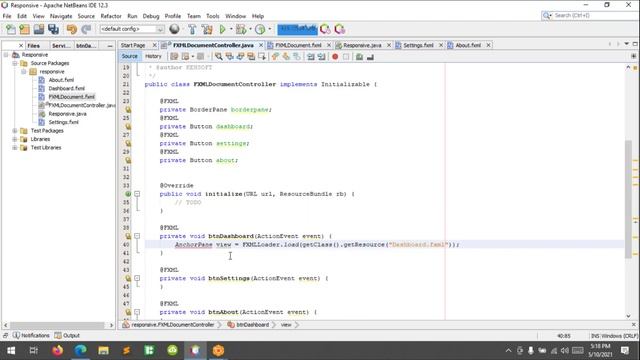Image resolution: width=640 pixels, height=360 pixels.
Task: Expand the Test Libraries tree node
Action: pyautogui.click(x=15, y=148)
